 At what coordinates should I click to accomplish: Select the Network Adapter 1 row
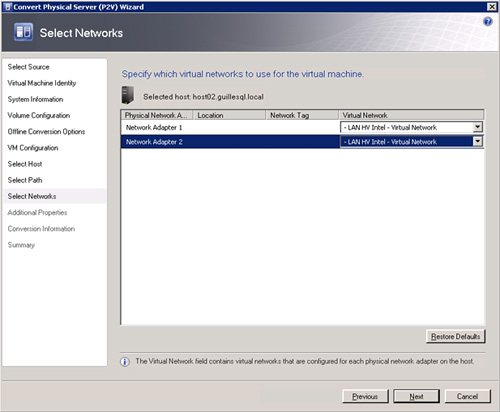click(302, 127)
